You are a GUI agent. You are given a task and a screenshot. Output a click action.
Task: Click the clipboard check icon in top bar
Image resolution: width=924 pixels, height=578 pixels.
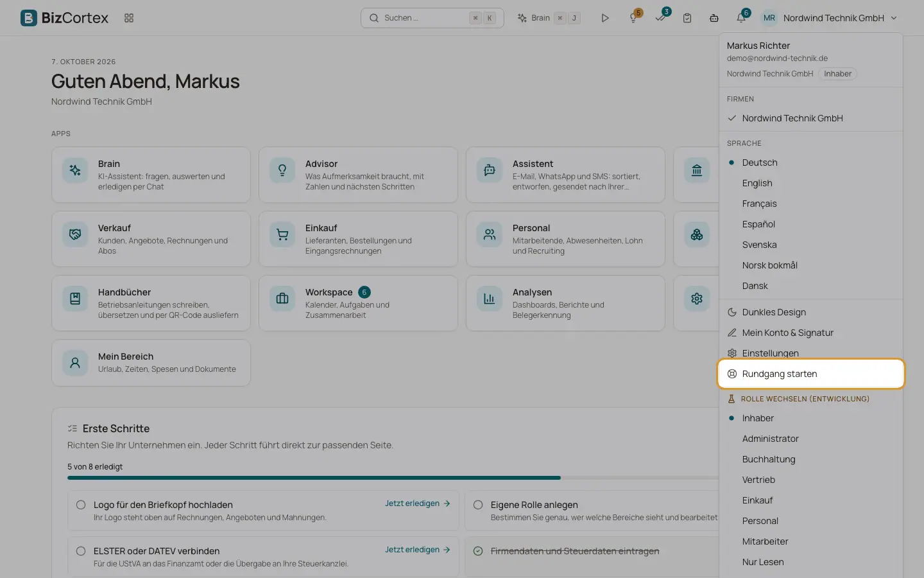(x=687, y=18)
